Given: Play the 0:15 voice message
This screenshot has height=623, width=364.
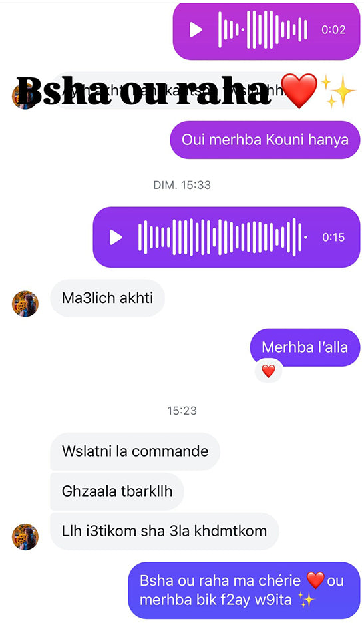Looking at the screenshot, I should pos(116,237).
